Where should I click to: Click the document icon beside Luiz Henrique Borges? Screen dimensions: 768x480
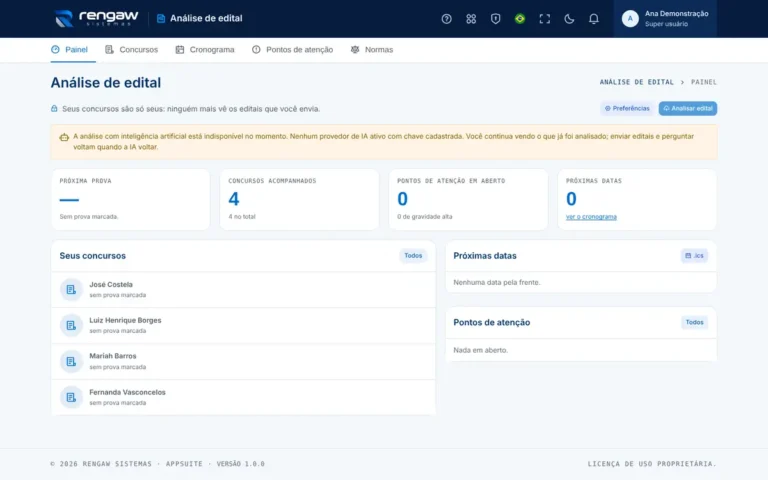point(71,325)
